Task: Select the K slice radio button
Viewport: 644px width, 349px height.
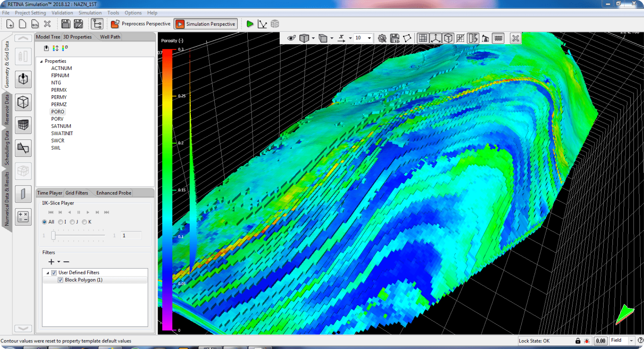Action: click(x=84, y=222)
